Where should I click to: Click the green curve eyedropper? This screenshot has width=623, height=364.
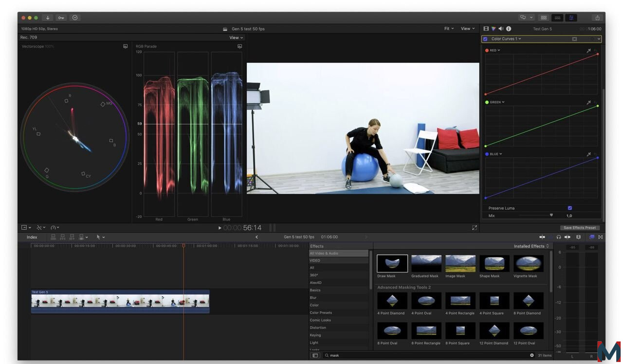(588, 102)
